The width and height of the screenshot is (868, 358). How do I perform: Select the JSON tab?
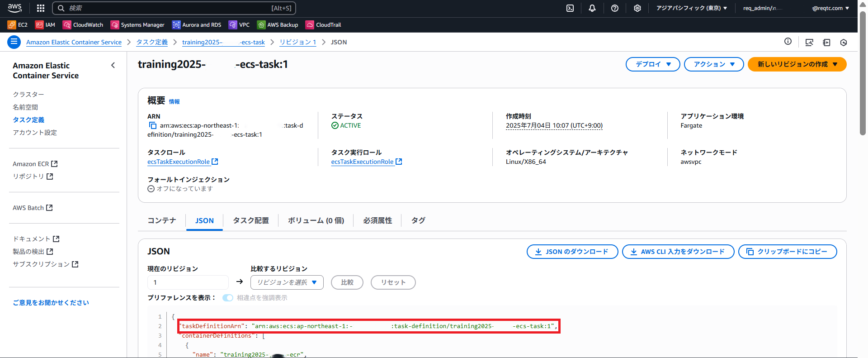[204, 220]
